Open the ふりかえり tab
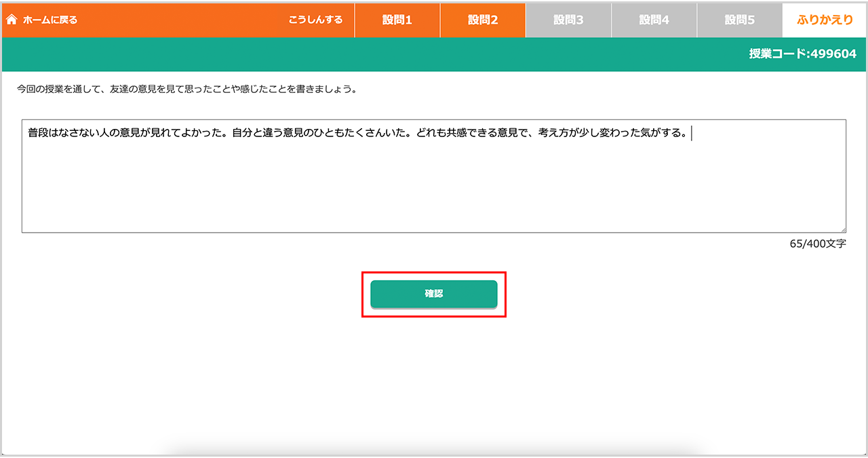Image resolution: width=868 pixels, height=458 pixels. (825, 20)
